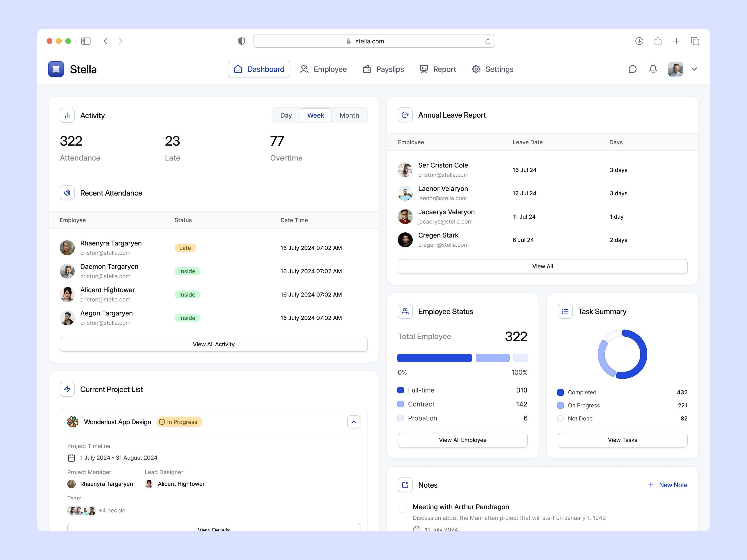Click the fingerprint icon beside Recent Attendance

[67, 193]
